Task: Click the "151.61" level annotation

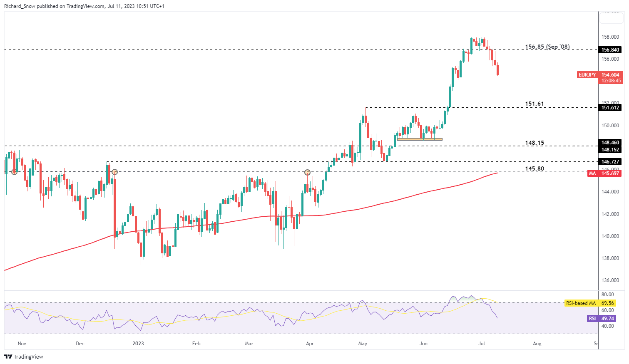Action: (535, 104)
